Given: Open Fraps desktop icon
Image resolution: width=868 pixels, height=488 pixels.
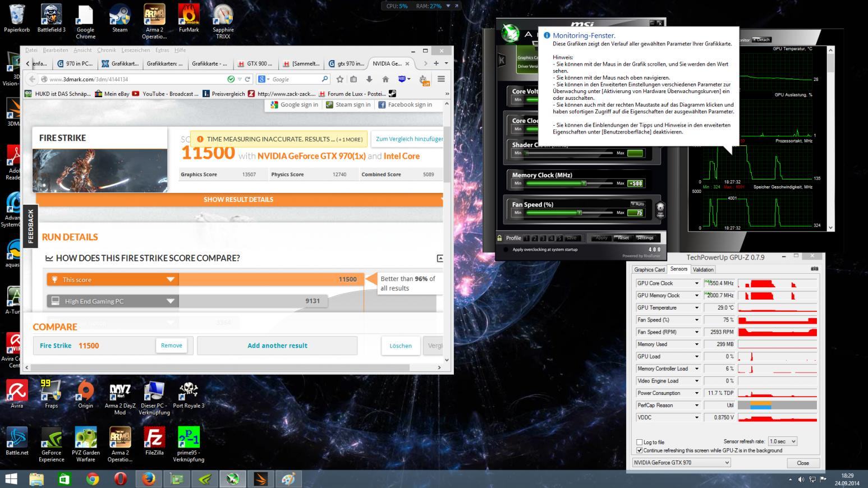Looking at the screenshot, I should pos(51,394).
